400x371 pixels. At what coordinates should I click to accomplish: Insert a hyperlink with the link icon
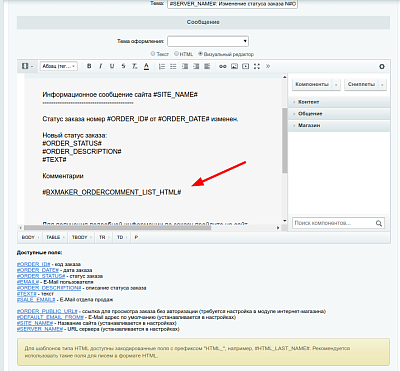[x=223, y=66]
